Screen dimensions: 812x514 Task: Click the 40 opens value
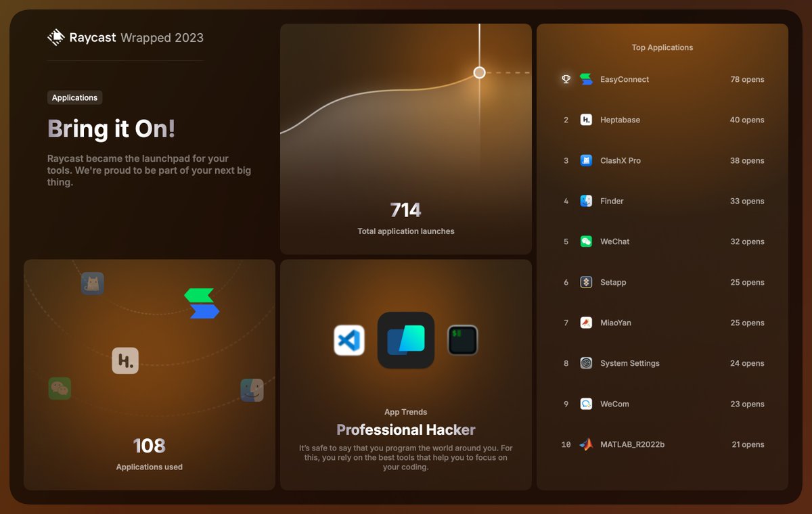pos(747,120)
